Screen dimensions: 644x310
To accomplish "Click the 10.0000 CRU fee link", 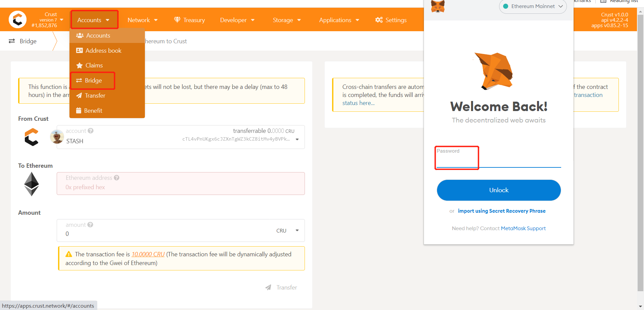I will pos(148,254).
